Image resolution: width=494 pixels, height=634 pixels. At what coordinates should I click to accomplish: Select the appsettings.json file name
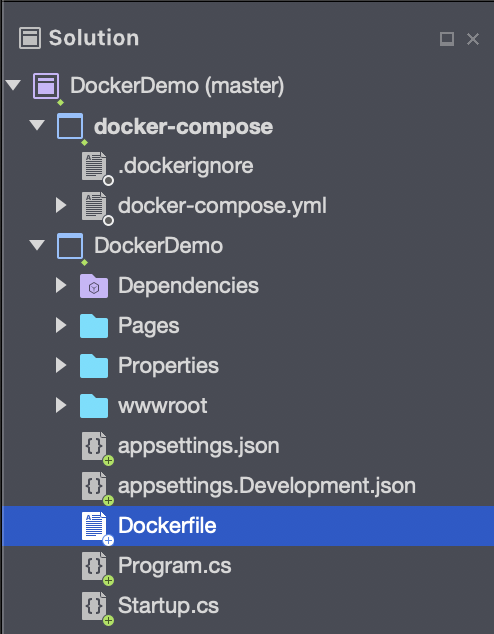pos(199,447)
